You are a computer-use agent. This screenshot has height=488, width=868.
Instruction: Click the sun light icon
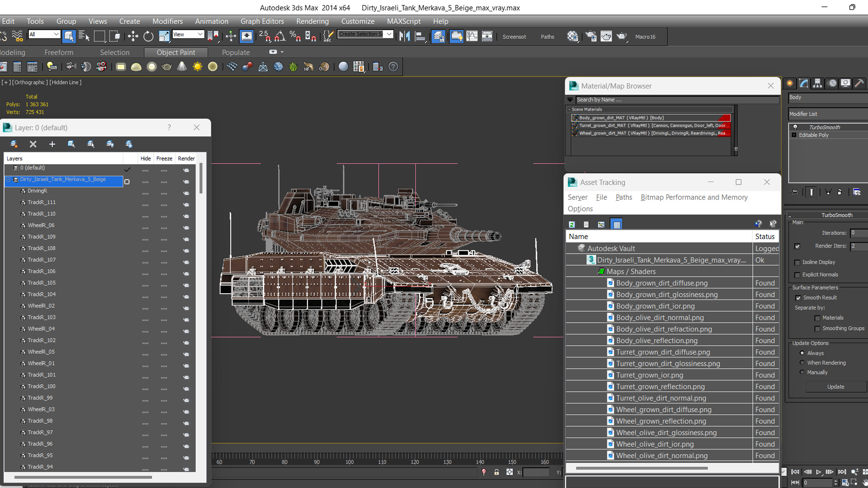coord(197,67)
